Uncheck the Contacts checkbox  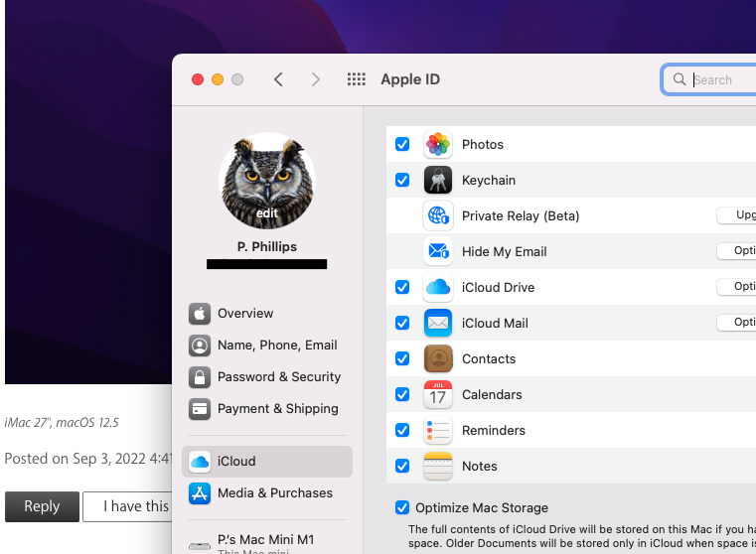[402, 358]
